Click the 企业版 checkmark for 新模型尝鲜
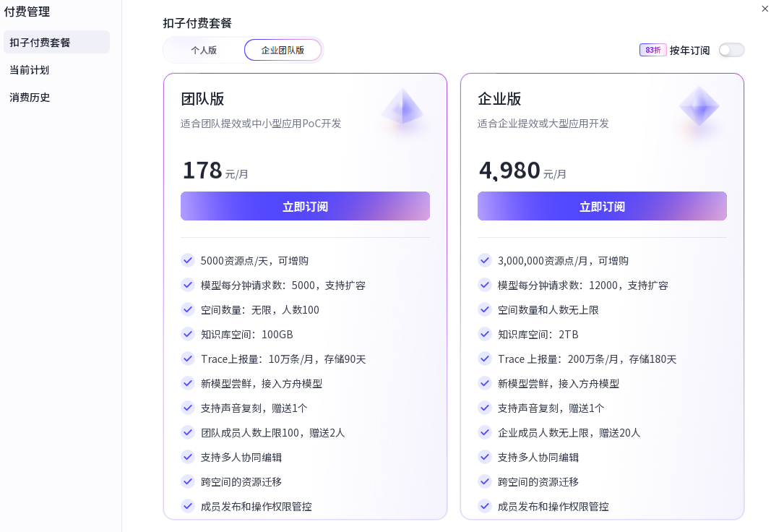Screen dimensions: 771x532 coord(485,383)
